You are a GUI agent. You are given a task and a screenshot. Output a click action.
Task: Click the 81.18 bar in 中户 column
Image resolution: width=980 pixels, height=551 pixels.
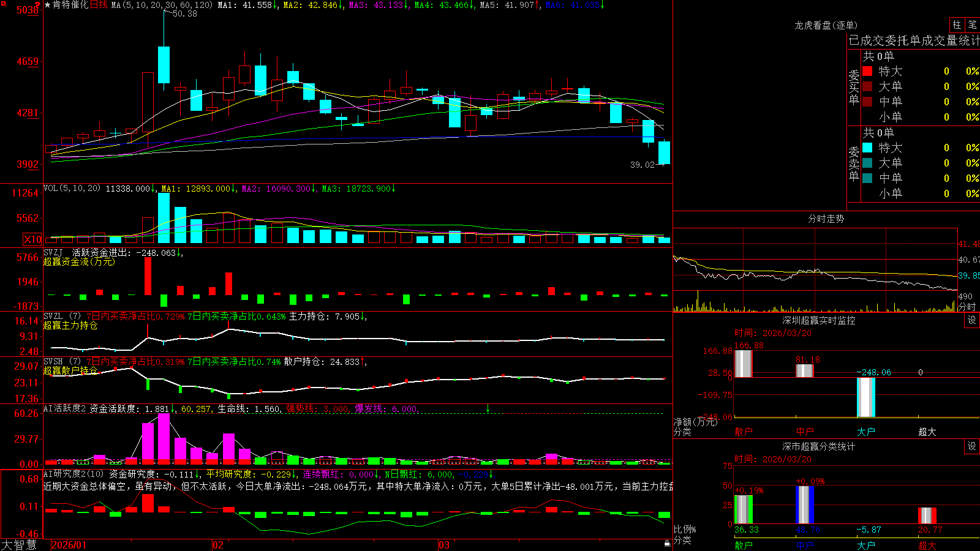pyautogui.click(x=805, y=370)
